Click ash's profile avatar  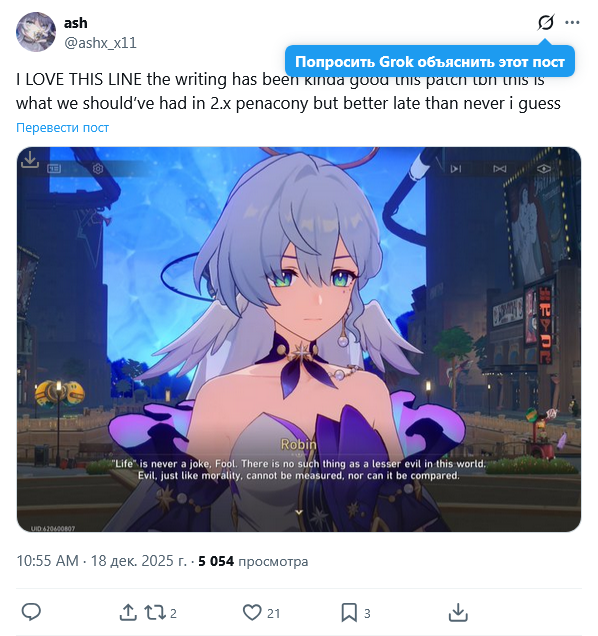[x=36, y=32]
